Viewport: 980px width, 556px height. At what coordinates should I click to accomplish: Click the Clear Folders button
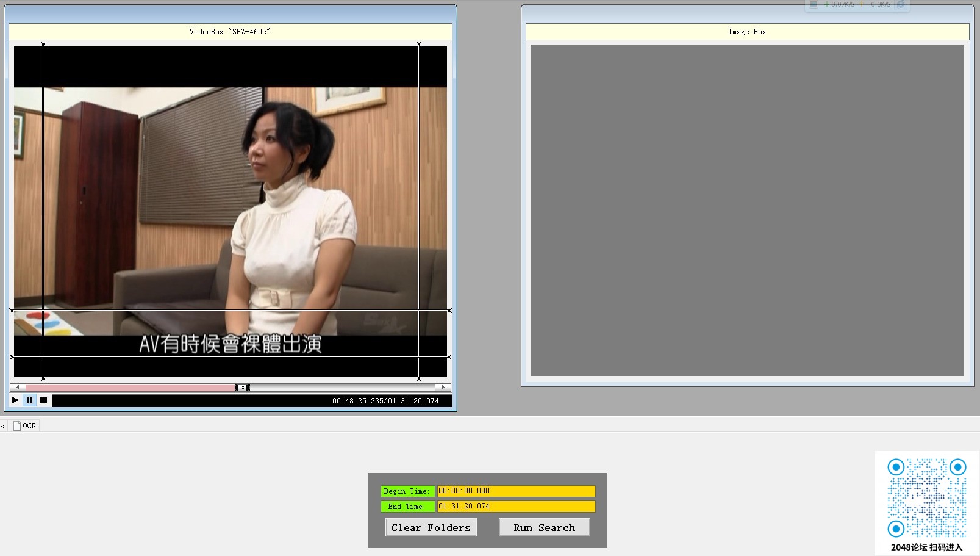[x=431, y=528]
